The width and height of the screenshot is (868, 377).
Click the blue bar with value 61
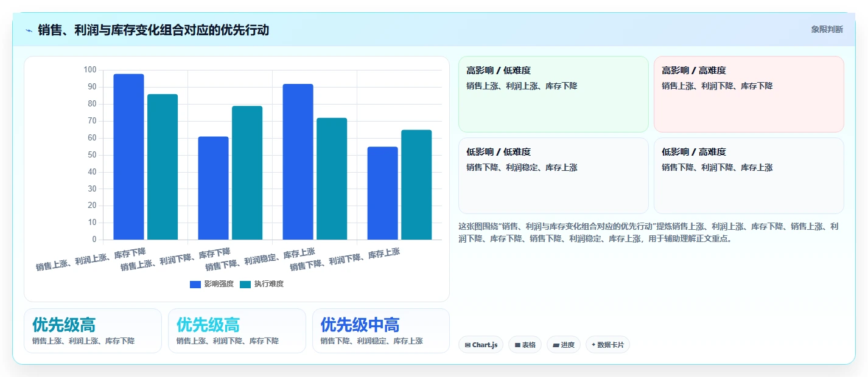[x=213, y=188]
